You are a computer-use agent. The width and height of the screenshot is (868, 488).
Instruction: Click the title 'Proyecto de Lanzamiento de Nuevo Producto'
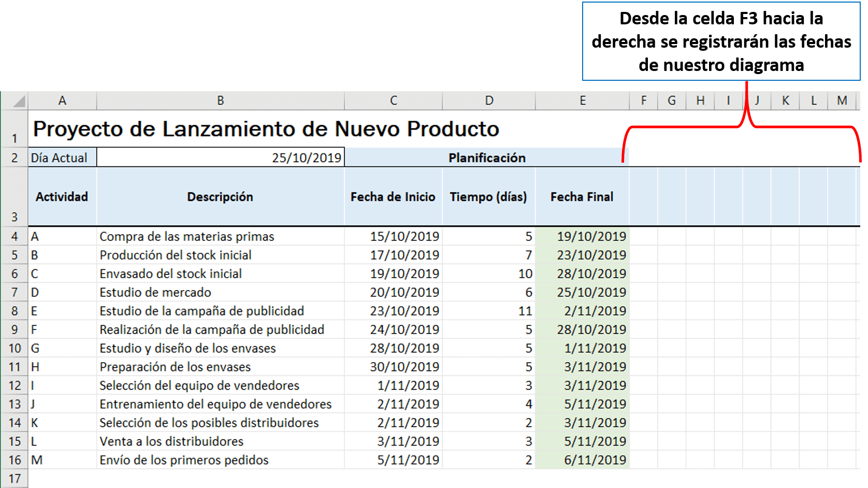coord(266,129)
